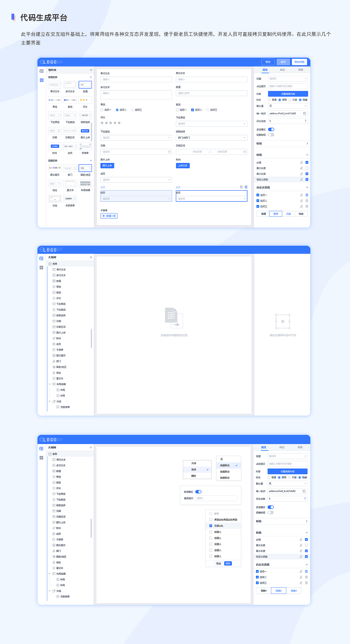The height and width of the screenshot is (644, 350).
Task: Increase 评分总数 stepper in top window
Action: tap(306, 120)
